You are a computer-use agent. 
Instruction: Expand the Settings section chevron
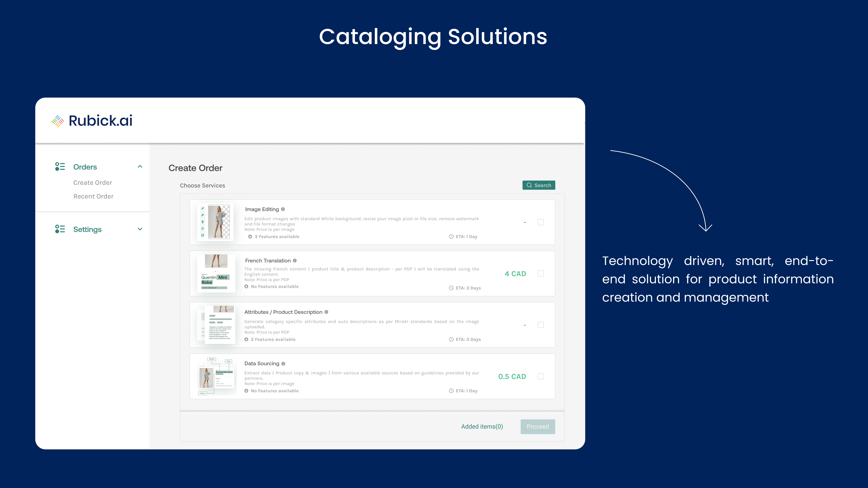(140, 229)
